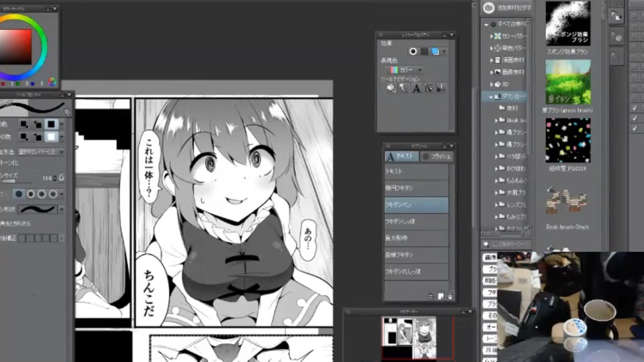Image resolution: width=644 pixels, height=362 pixels.
Task: Select the strong anti-aliasing circle option
Action: (53, 194)
